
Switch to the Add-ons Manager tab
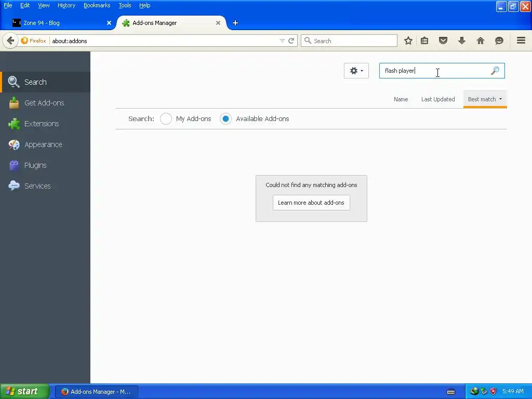coord(171,23)
